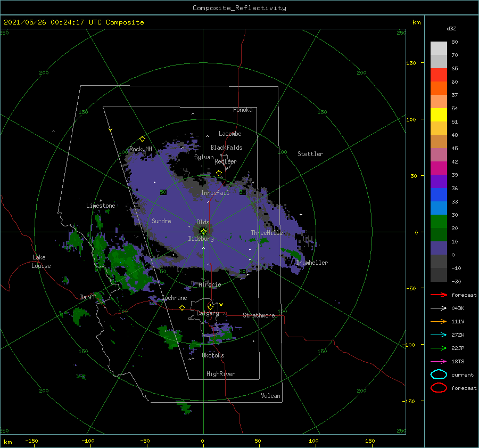Click the Vulcan town label
Screen dimensions: 479x448
pyautogui.click(x=270, y=396)
